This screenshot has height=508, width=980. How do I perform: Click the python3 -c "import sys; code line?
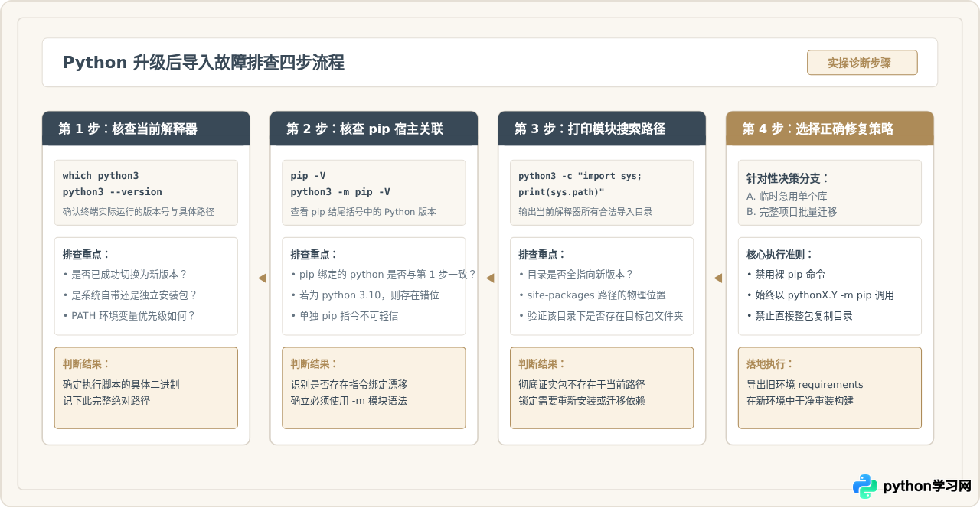(580, 176)
